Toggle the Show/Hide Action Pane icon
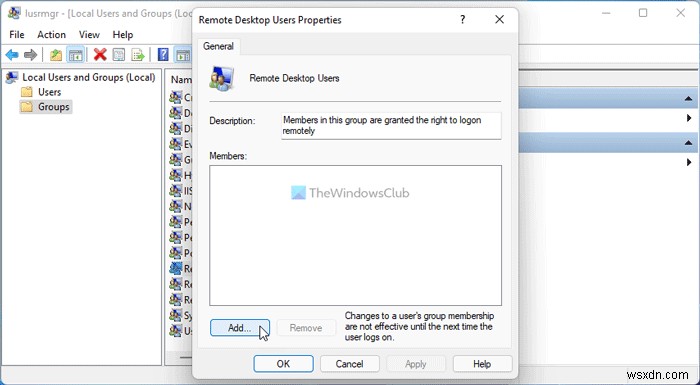Viewport: 700px width, 385px height. pyautogui.click(x=183, y=55)
